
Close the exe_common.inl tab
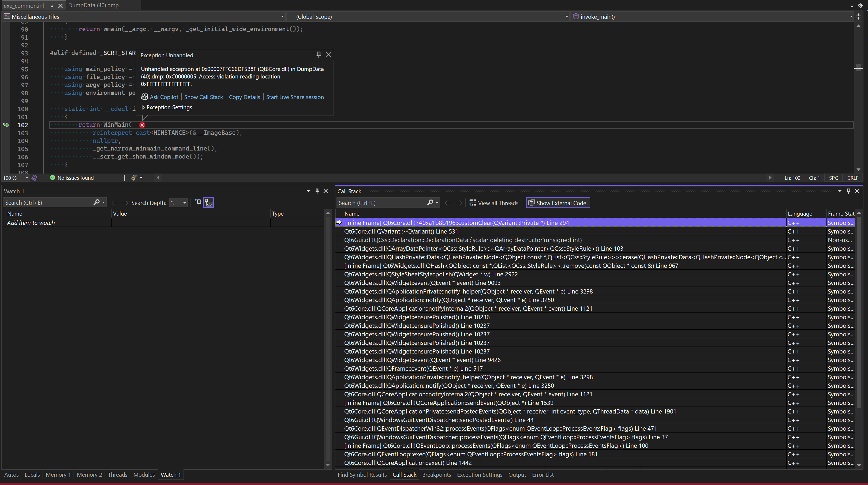[x=60, y=6]
